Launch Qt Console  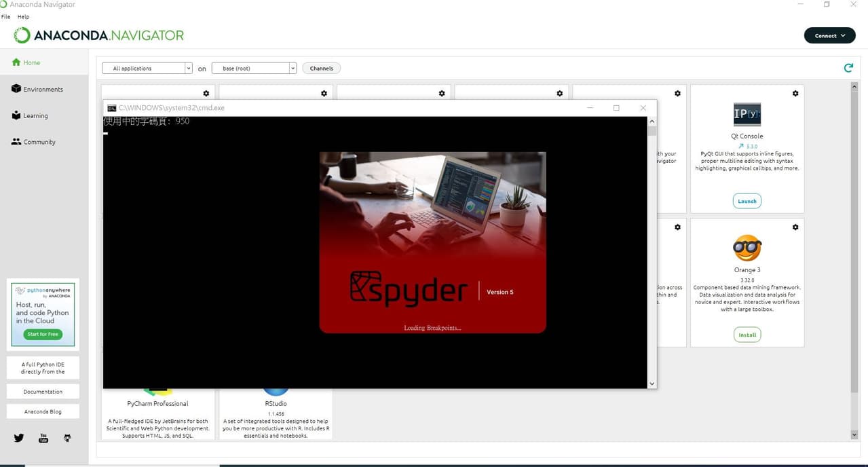747,201
